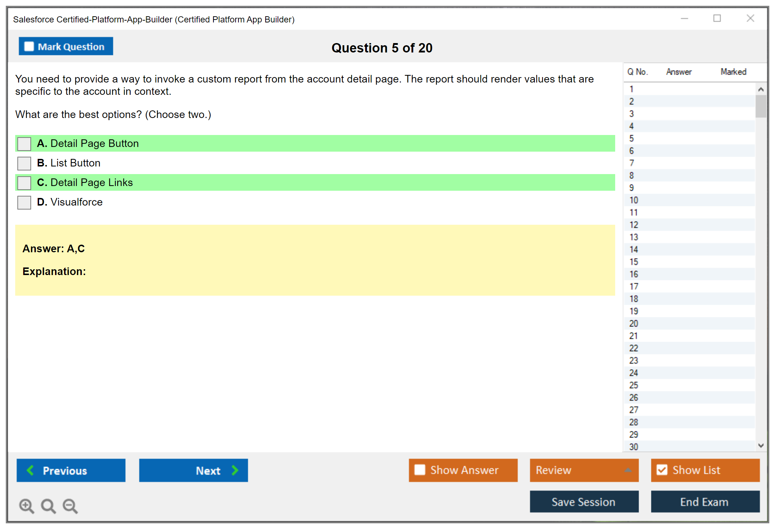The image size is (778, 532).
Task: Click the green left arrow on Previous
Action: coord(30,470)
